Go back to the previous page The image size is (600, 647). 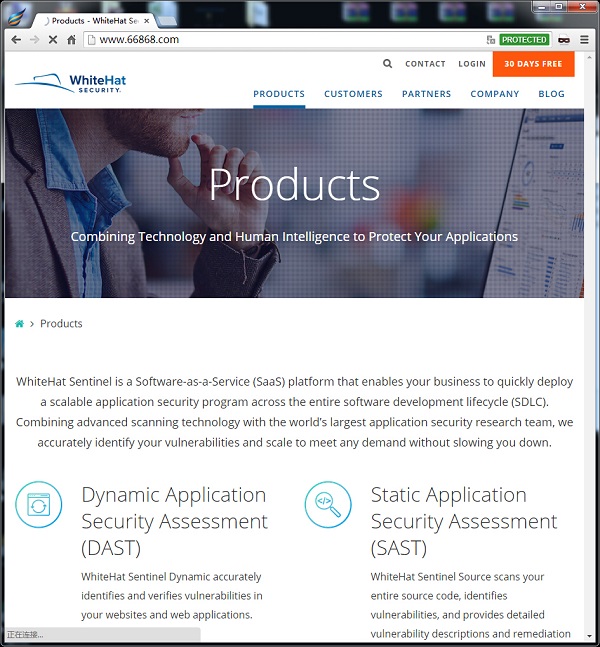coord(16,40)
